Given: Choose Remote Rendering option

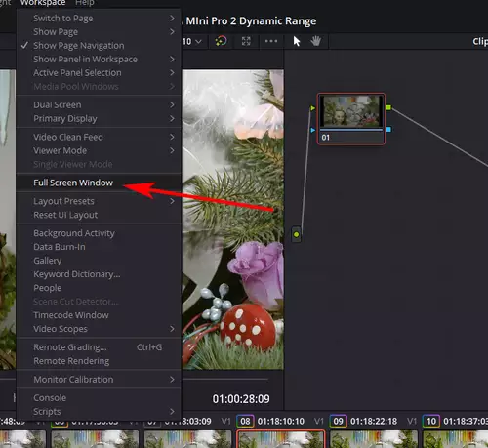Looking at the screenshot, I should (99, 361).
